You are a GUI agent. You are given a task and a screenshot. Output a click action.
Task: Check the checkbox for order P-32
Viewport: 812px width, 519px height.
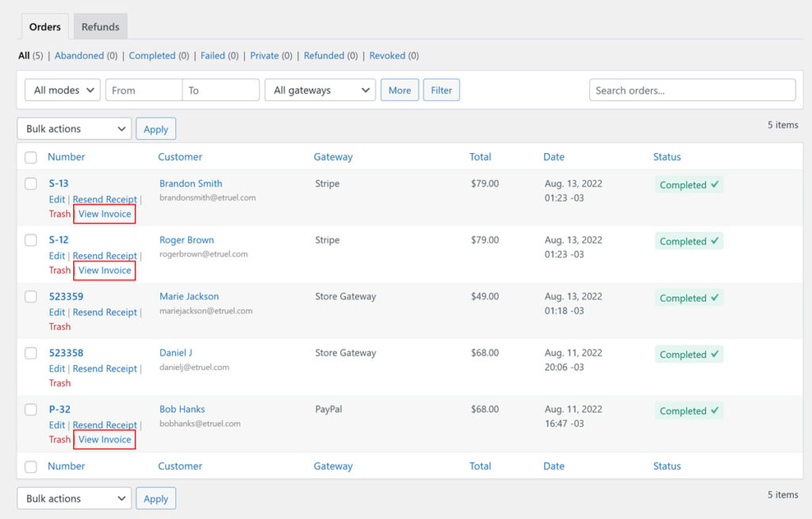[x=31, y=409]
